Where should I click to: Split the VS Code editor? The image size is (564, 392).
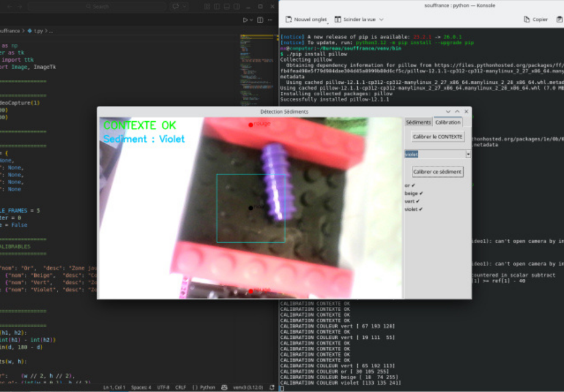coord(260,20)
